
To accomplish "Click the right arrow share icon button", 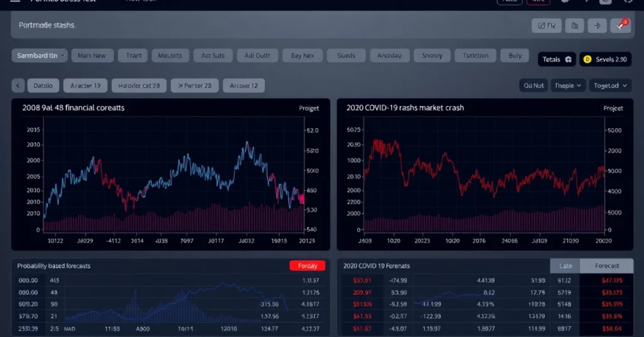I will pyautogui.click(x=597, y=26).
